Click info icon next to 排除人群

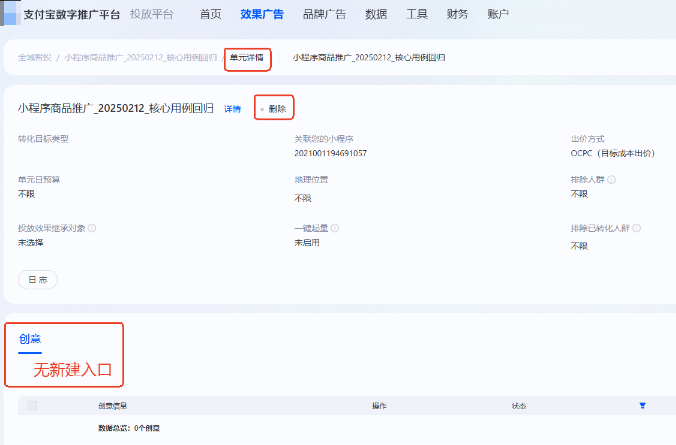pyautogui.click(x=611, y=180)
